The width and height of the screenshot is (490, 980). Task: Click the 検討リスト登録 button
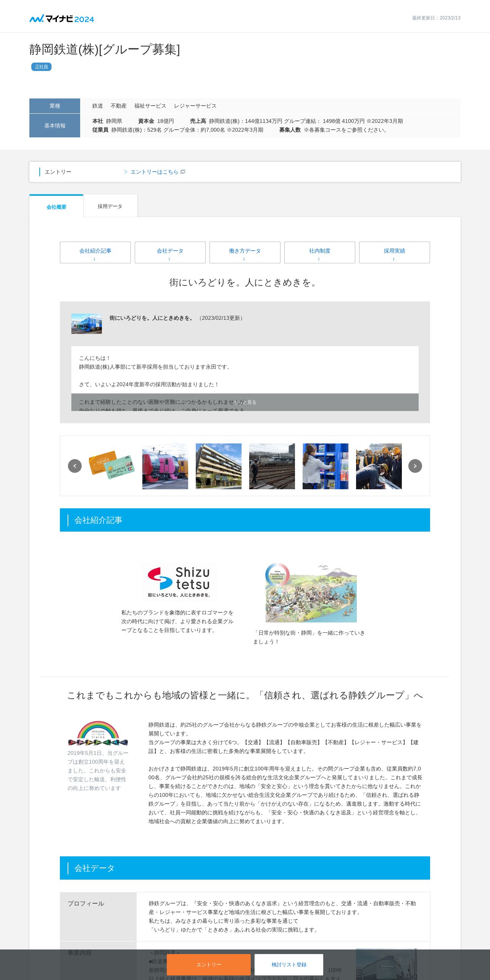point(289,964)
